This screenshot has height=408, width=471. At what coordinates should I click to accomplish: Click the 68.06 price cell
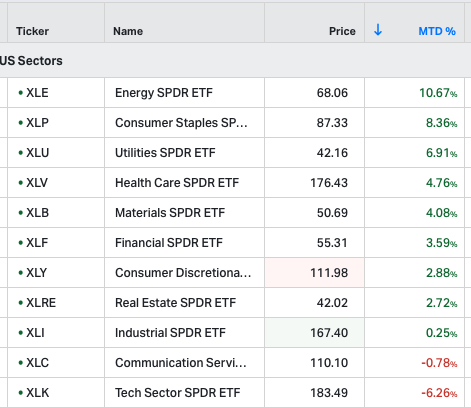(315, 93)
